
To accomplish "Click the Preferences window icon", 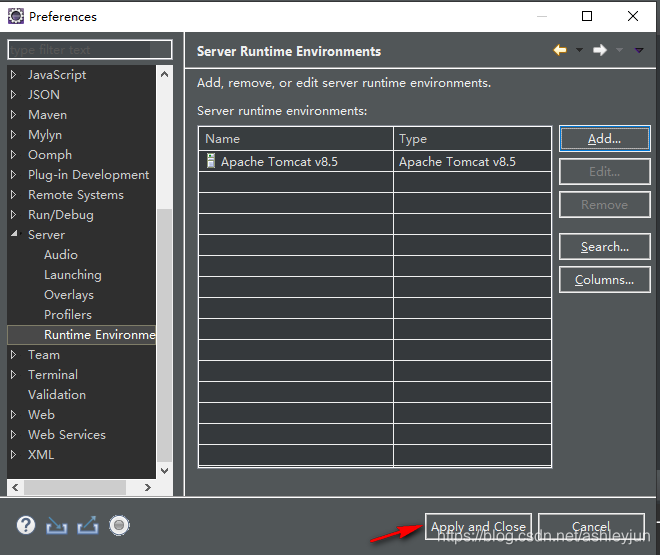I will pyautogui.click(x=16, y=16).
